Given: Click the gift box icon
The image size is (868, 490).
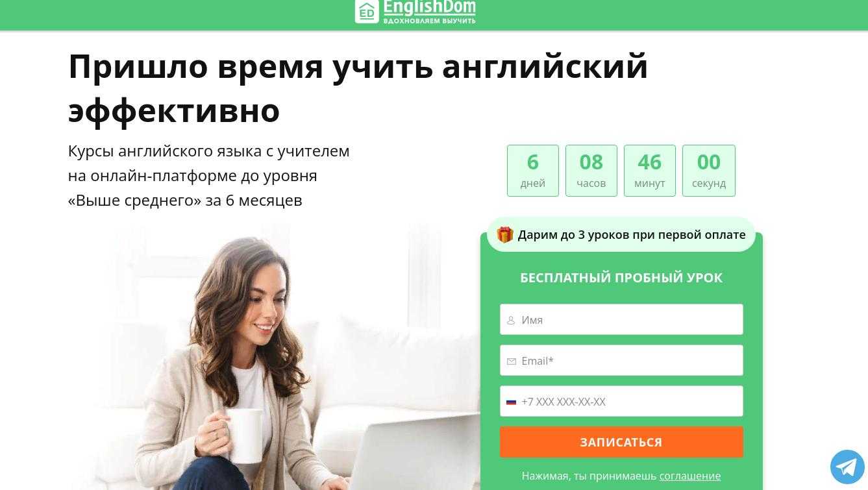Looking at the screenshot, I should (505, 234).
